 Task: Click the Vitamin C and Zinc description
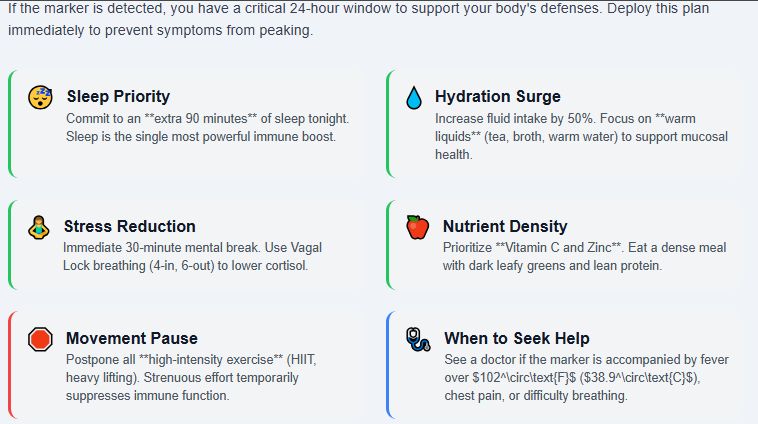point(584,256)
